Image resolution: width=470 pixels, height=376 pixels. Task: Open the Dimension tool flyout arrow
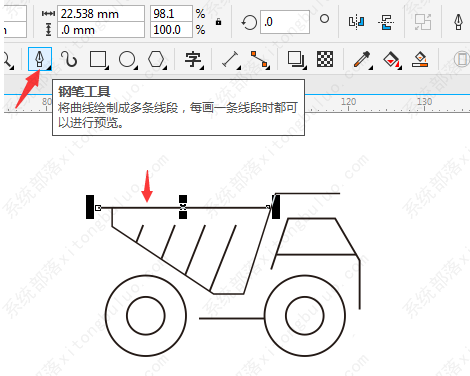pos(239,68)
